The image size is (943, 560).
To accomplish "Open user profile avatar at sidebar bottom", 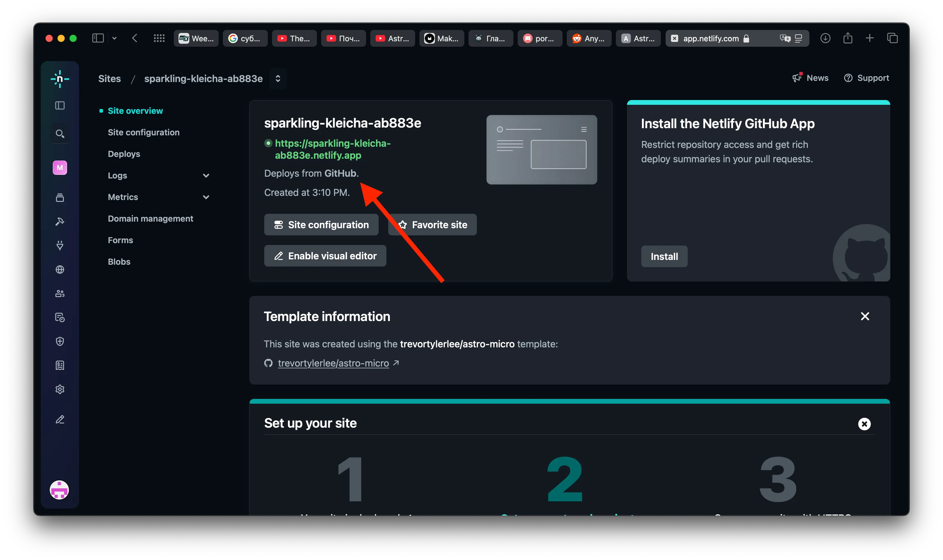I will pos(59,490).
